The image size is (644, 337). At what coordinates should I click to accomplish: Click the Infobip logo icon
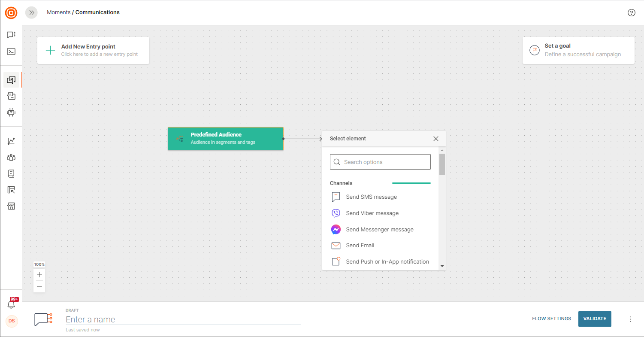(11, 13)
